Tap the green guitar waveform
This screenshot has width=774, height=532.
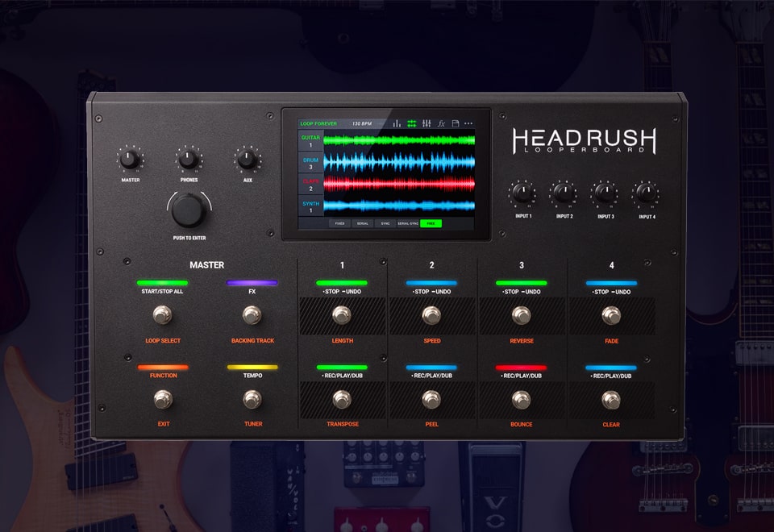(x=399, y=140)
